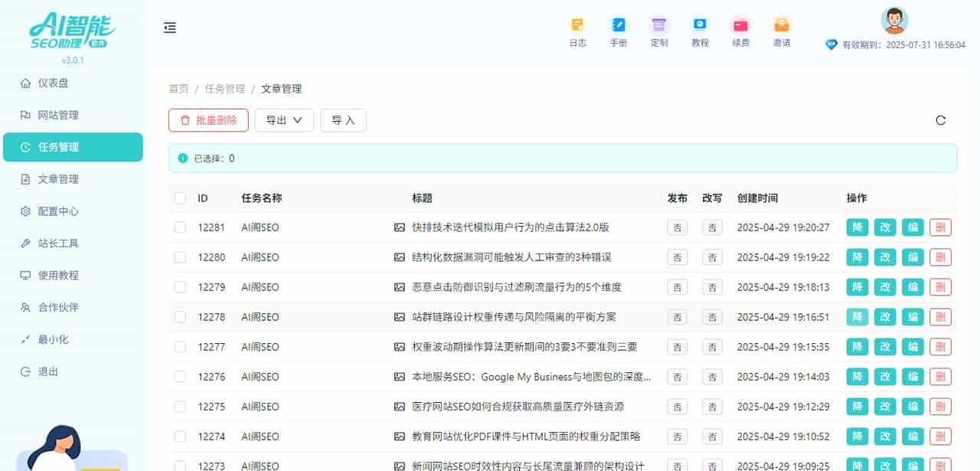This screenshot has width=980, height=471.
Task: Check the select-all checkbox in table header
Action: click(179, 198)
